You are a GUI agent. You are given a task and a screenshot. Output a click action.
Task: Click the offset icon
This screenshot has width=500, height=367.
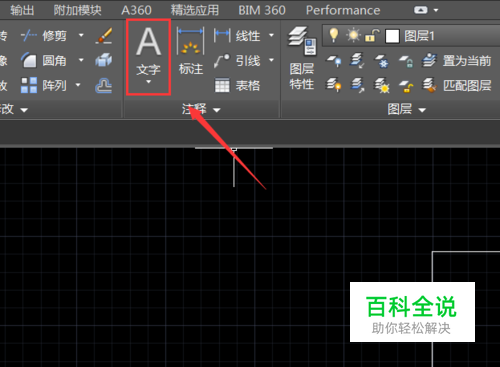(104, 85)
